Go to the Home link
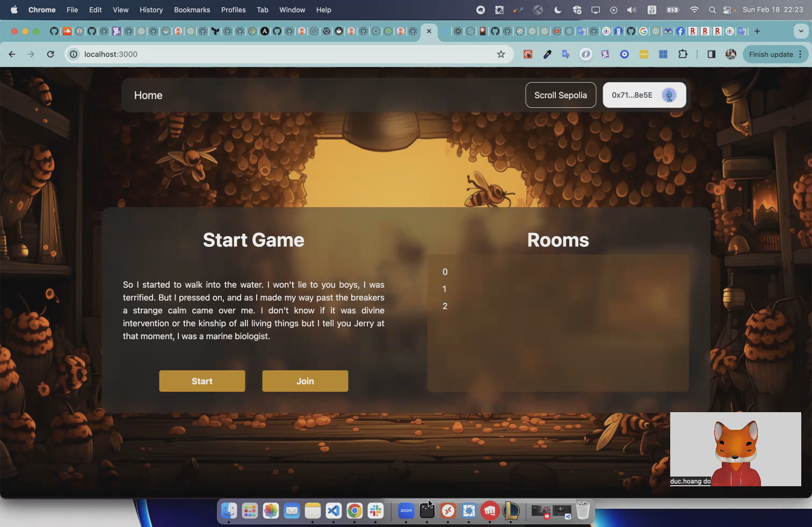Viewport: 812px width, 527px height. pos(148,95)
